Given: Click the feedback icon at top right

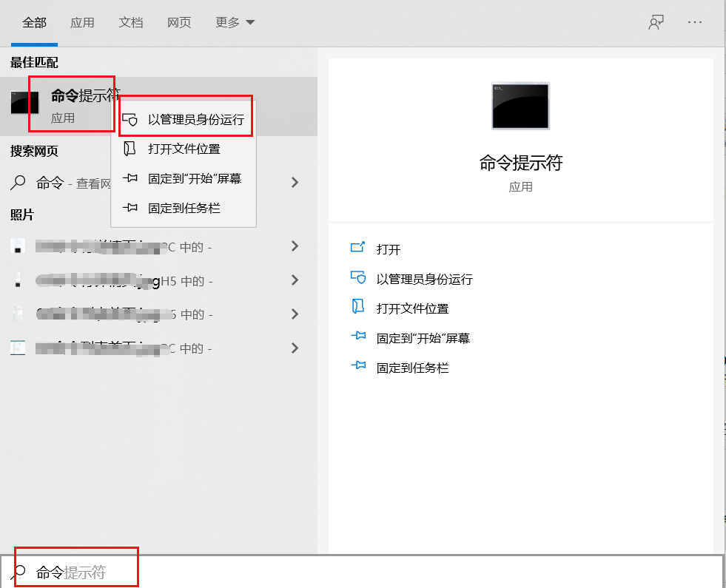Looking at the screenshot, I should 656,22.
